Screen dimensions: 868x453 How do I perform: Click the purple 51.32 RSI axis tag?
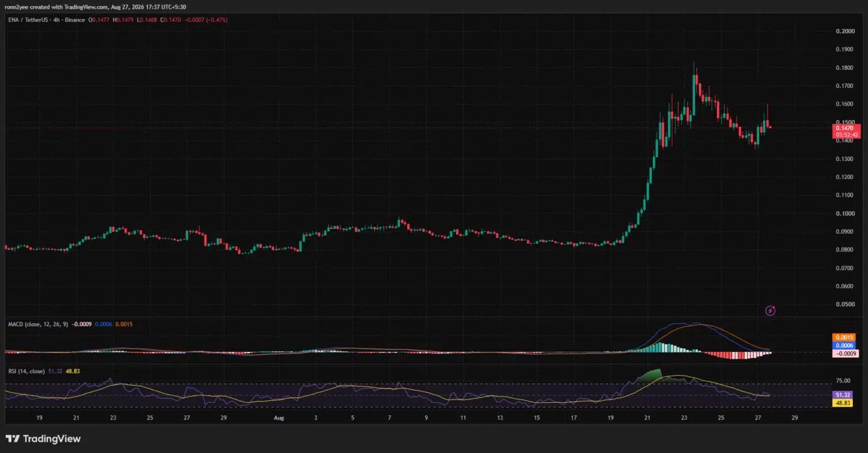[x=842, y=395]
